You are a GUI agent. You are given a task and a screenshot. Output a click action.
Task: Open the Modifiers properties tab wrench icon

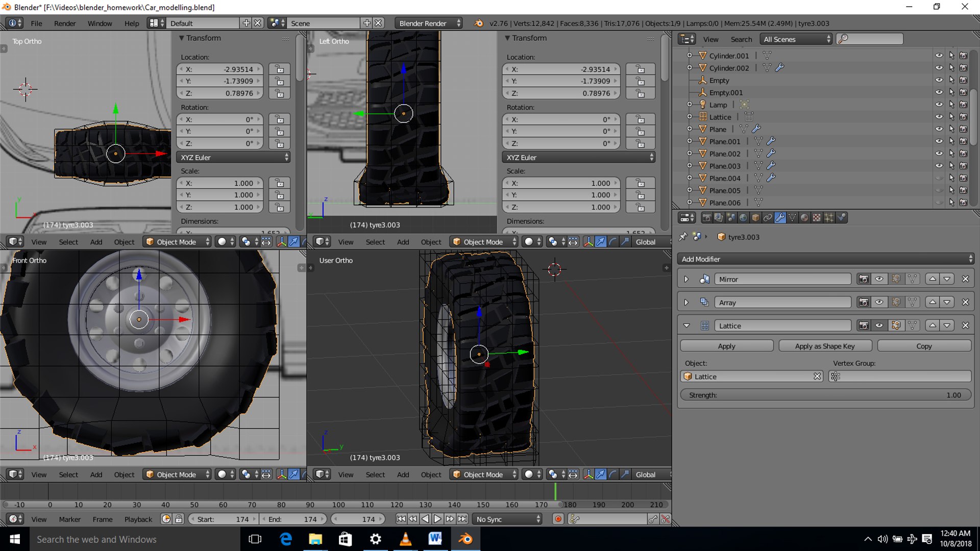[x=780, y=217]
